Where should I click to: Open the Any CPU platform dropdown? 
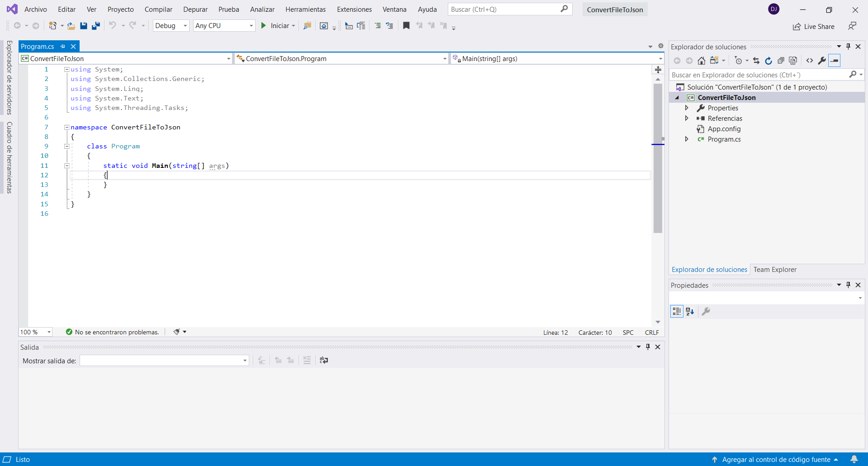tap(224, 26)
